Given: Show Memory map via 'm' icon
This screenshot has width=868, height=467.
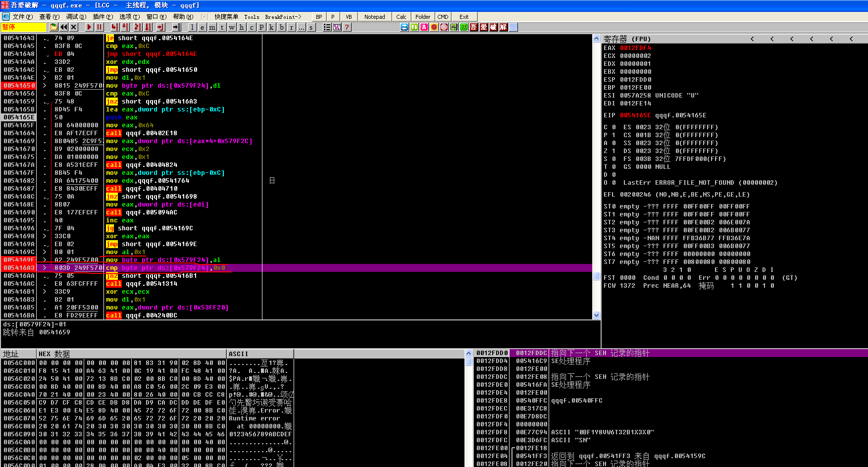Looking at the screenshot, I should 212,27.
